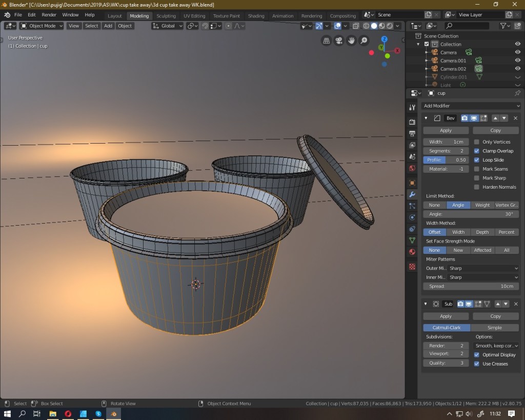Click the zoom magnifier icon in viewport
The width and height of the screenshot is (525, 420).
click(x=364, y=41)
